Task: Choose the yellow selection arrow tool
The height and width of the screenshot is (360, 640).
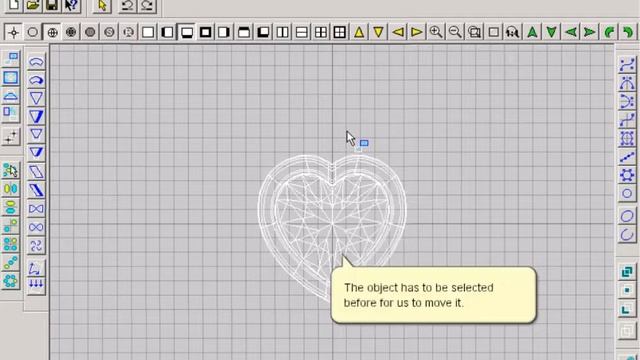Action: [102, 5]
